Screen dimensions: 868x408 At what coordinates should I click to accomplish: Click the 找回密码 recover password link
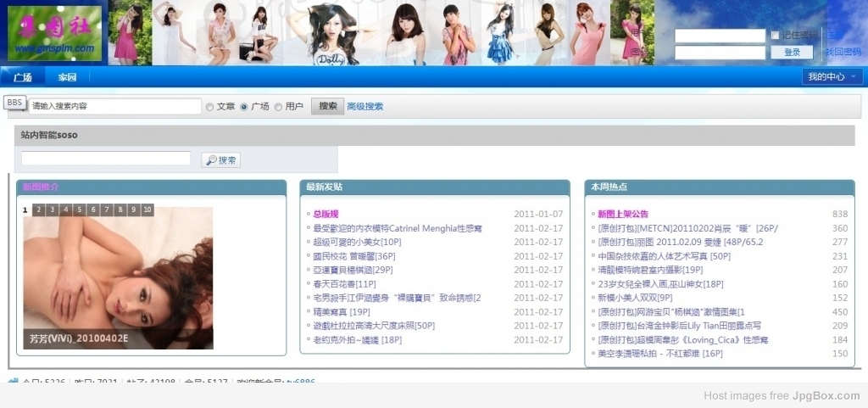pyautogui.click(x=843, y=53)
